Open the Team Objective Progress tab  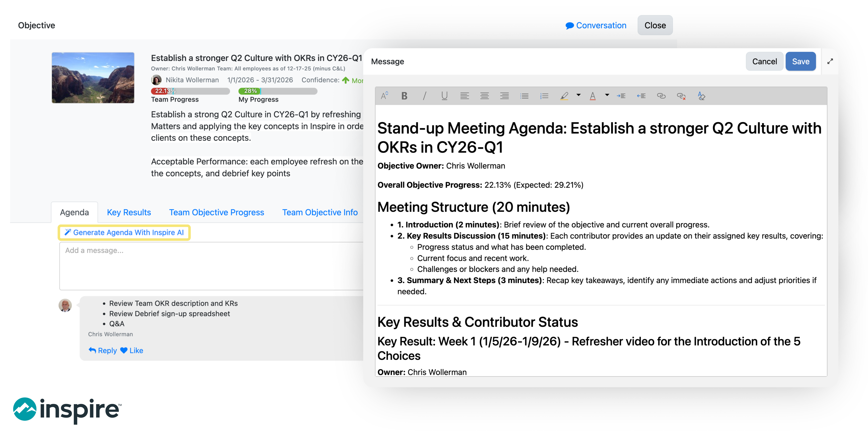pyautogui.click(x=216, y=212)
